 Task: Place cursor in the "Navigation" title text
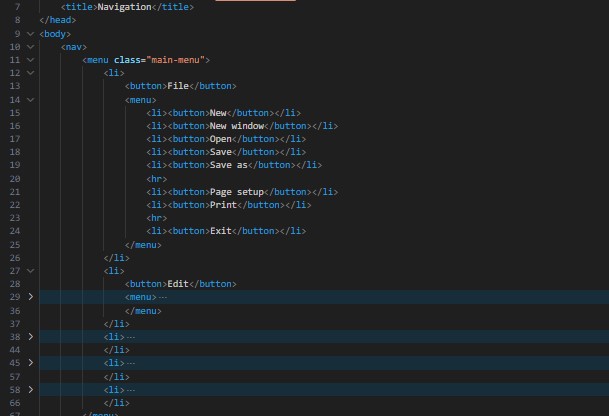click(123, 7)
